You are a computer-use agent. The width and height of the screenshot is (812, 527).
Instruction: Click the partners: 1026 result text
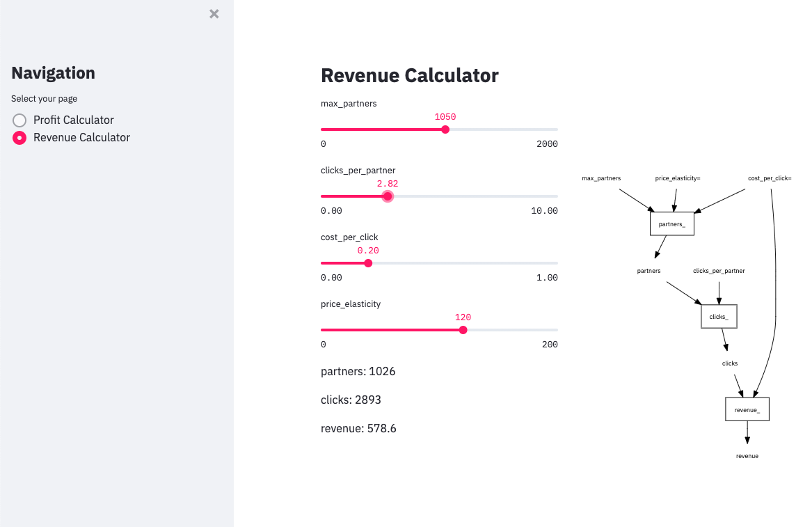point(358,371)
